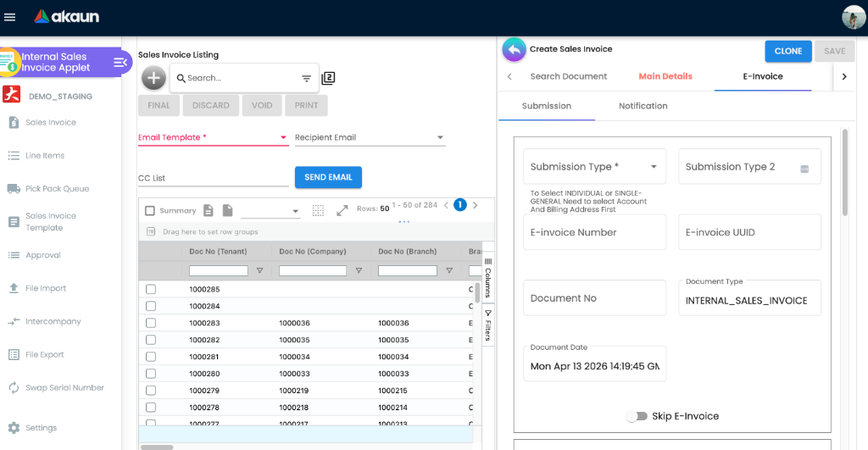This screenshot has width=868, height=450.
Task: Enable the Skip E-Invoice toggle
Action: [637, 416]
